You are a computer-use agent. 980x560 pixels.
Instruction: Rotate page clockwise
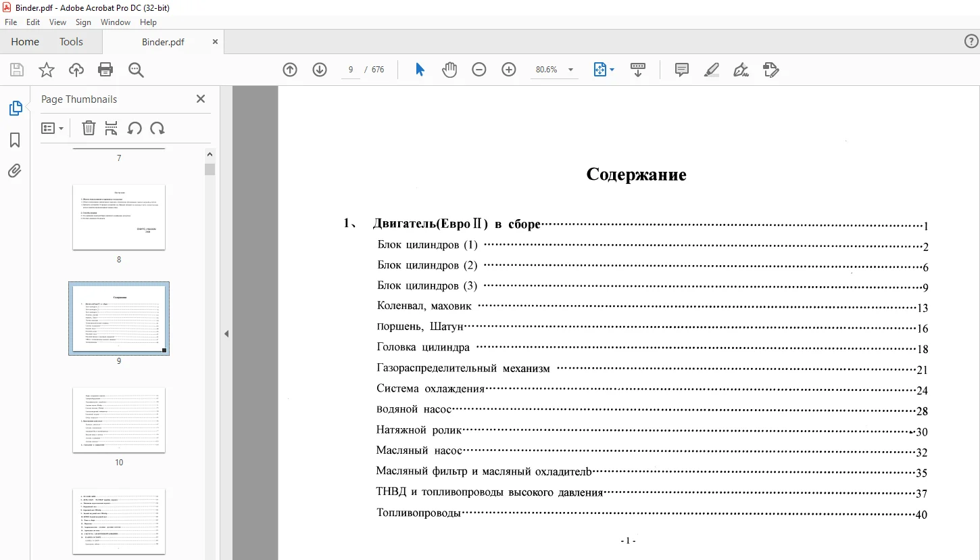(x=157, y=128)
